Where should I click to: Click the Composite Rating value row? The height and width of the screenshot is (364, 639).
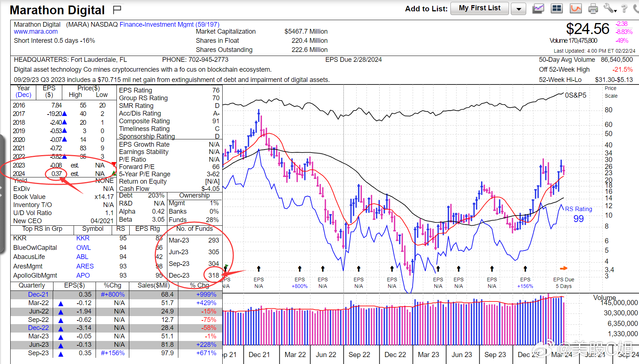(169, 121)
